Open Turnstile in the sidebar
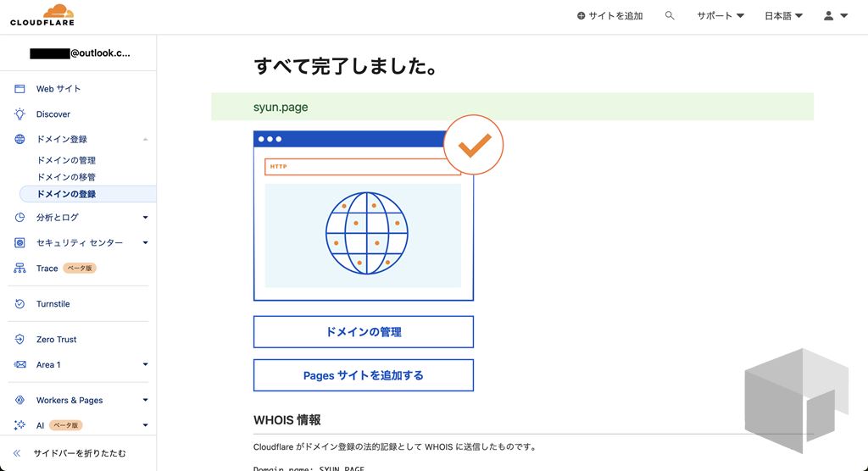This screenshot has height=471, width=868. pyautogui.click(x=53, y=304)
